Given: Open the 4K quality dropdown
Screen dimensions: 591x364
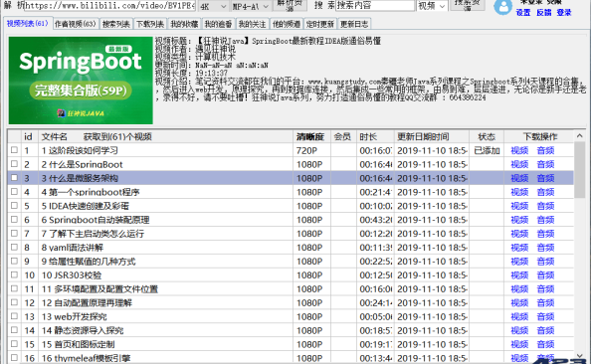Looking at the screenshot, I should [213, 6].
